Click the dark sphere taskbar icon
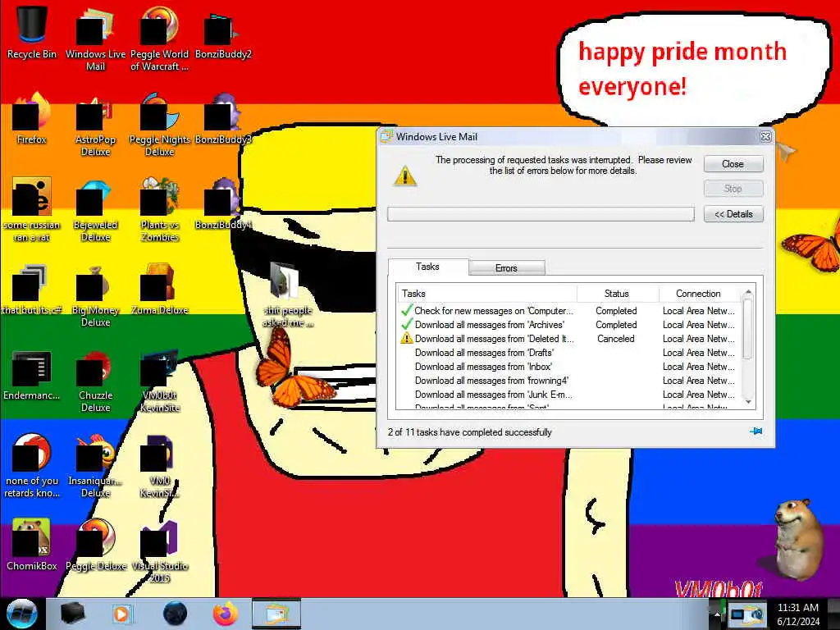The width and height of the screenshot is (840, 630). [176, 614]
